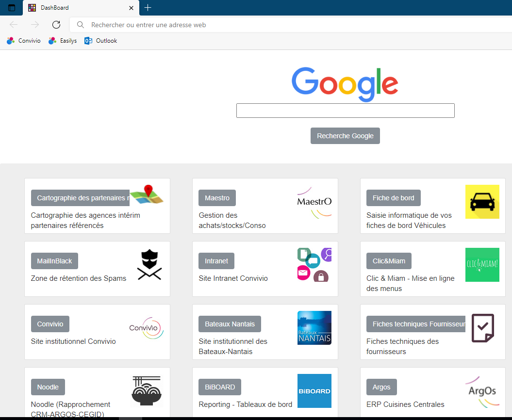Click the noodle bowl icon
Screen dimensions: 512x420
[146, 390]
